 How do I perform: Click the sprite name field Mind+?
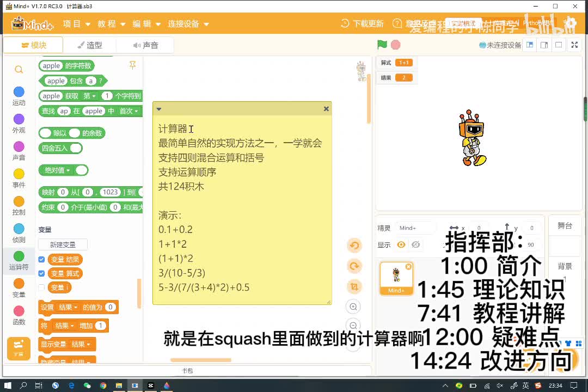tap(416, 228)
